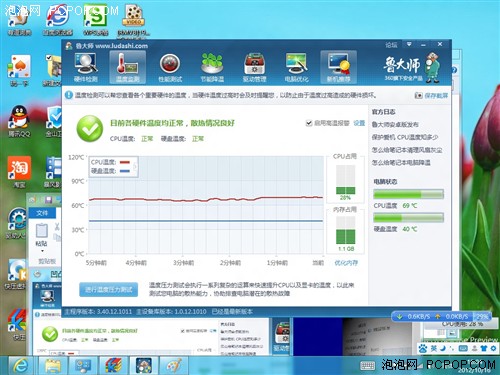Click the 内存占用 memory meter
Screen dimensions: 500x375
tap(346, 231)
